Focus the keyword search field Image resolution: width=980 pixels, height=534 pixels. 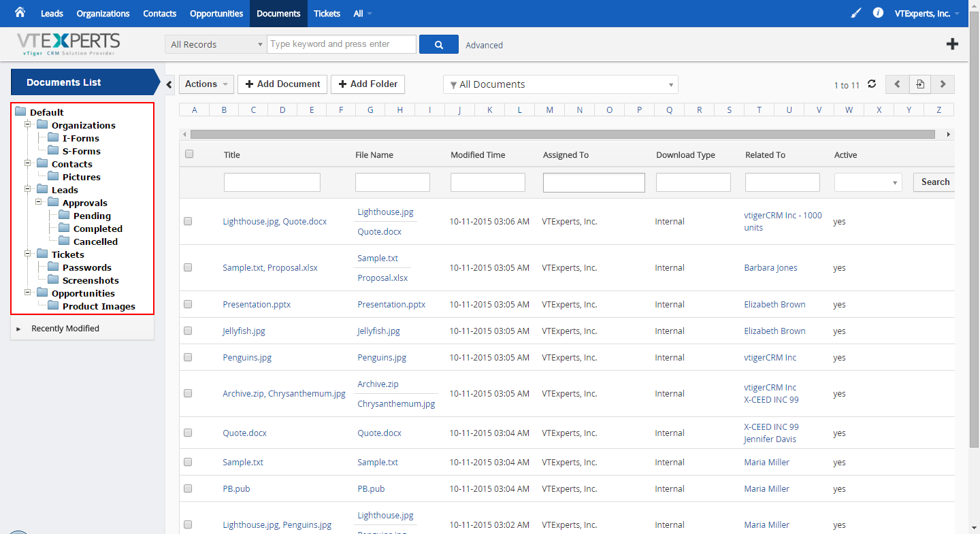pyautogui.click(x=342, y=44)
